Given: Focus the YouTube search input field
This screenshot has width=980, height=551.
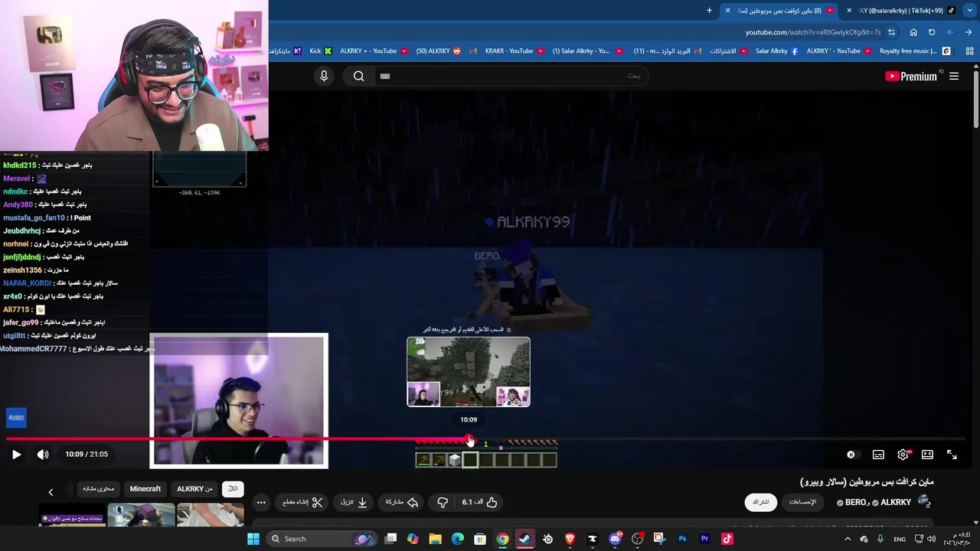Looking at the screenshot, I should coord(512,76).
